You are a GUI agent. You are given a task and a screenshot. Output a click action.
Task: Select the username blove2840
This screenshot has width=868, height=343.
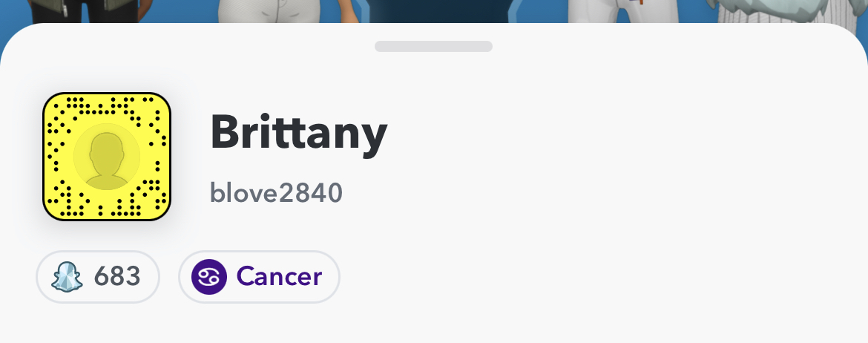coord(276,193)
